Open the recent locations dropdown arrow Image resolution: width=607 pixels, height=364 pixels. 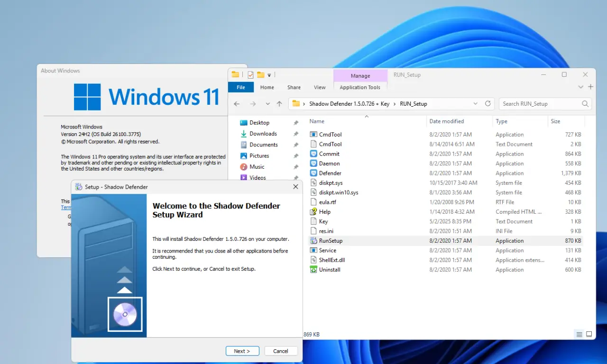(x=267, y=104)
